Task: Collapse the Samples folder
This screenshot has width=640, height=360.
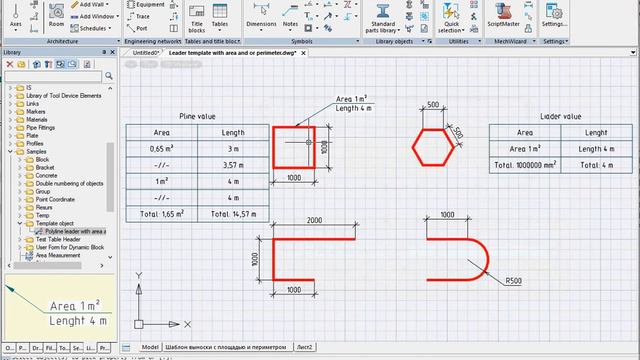Action: tap(10, 151)
